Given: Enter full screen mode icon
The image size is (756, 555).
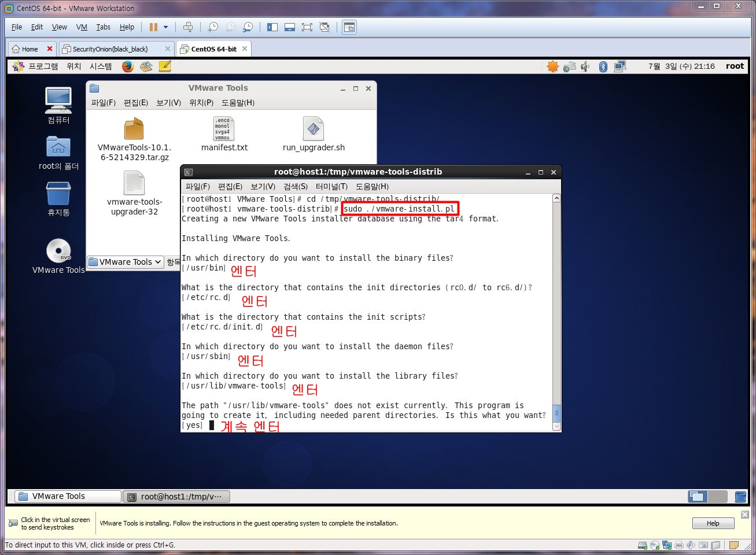Looking at the screenshot, I should coord(307,27).
